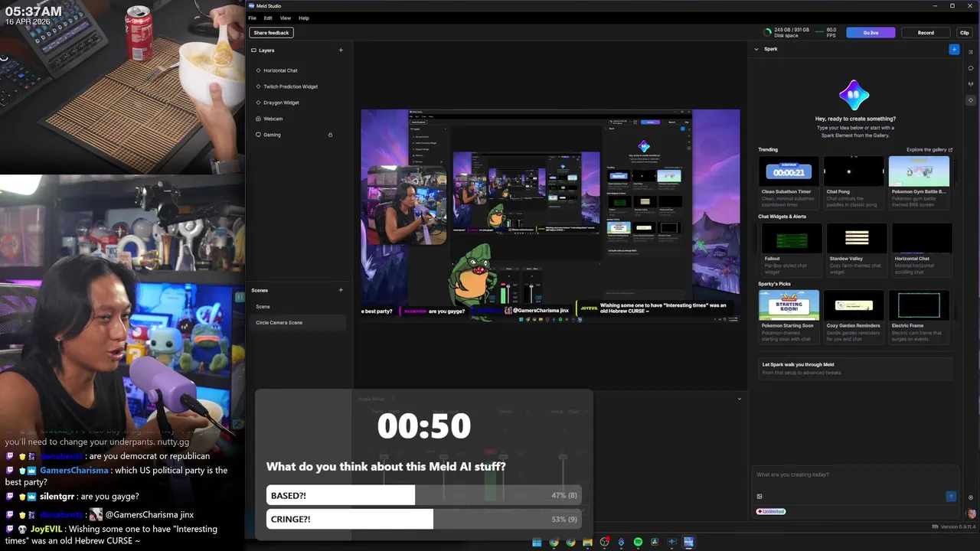Click the 60.0 FPS indicator
The image size is (980, 551).
(827, 32)
